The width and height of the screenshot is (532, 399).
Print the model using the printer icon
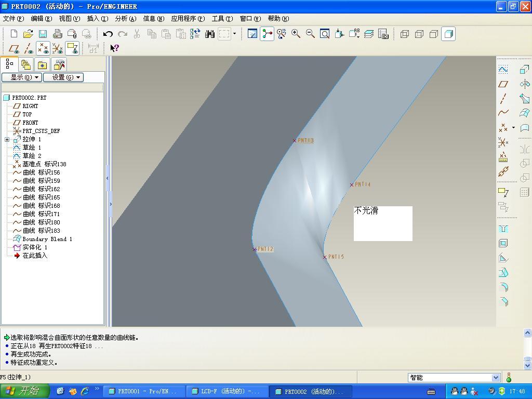tap(57, 34)
